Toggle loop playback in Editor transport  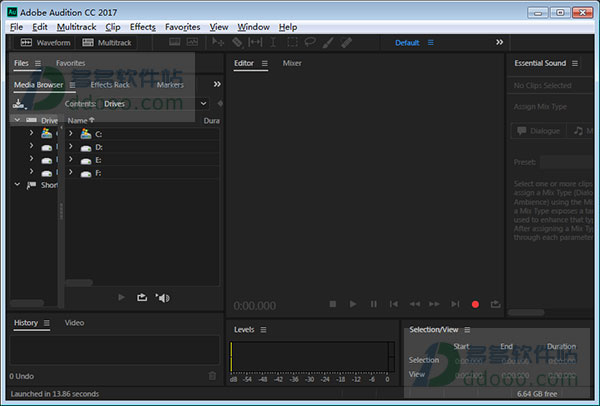click(496, 304)
